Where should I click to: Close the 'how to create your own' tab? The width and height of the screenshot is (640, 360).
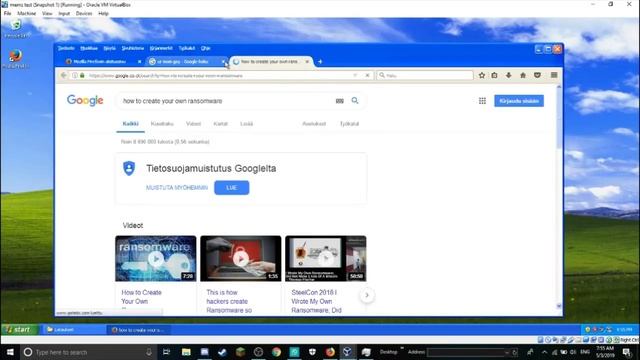click(307, 62)
